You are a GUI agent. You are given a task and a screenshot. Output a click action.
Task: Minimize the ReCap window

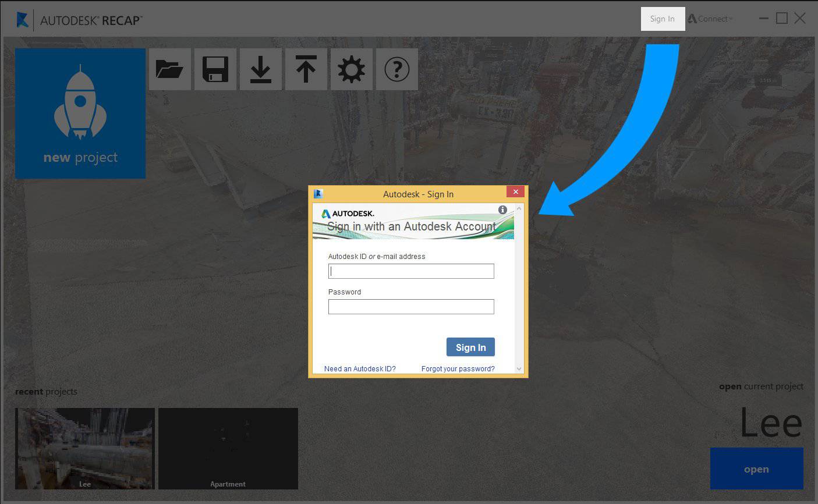click(764, 19)
